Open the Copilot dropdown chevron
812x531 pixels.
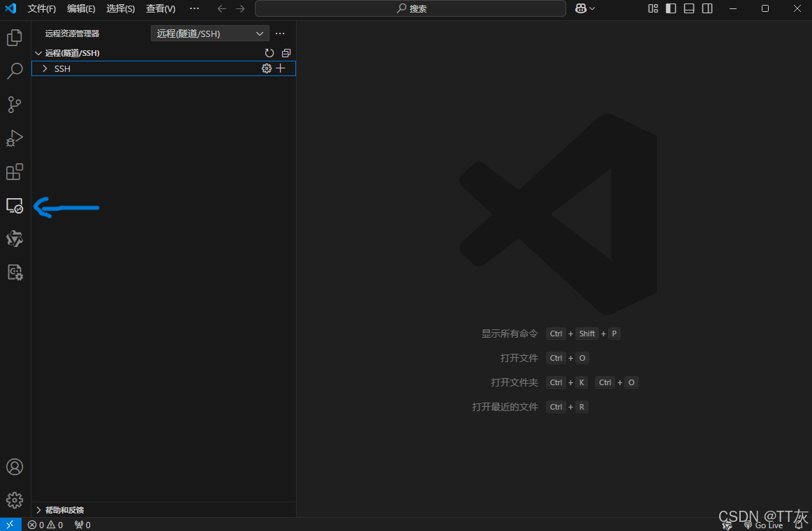[x=593, y=8]
